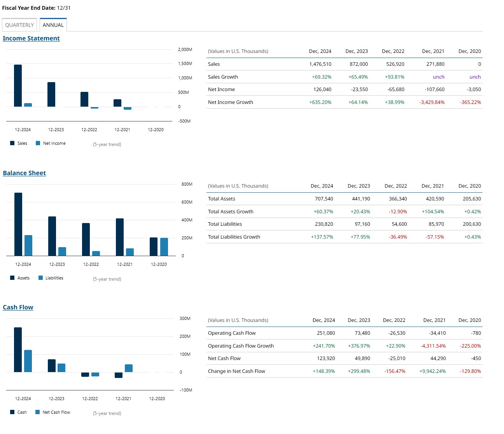This screenshot has height=434, width=504.
Task: Click the 12-2021 Net Cash Flow bar
Action: [x=129, y=368]
